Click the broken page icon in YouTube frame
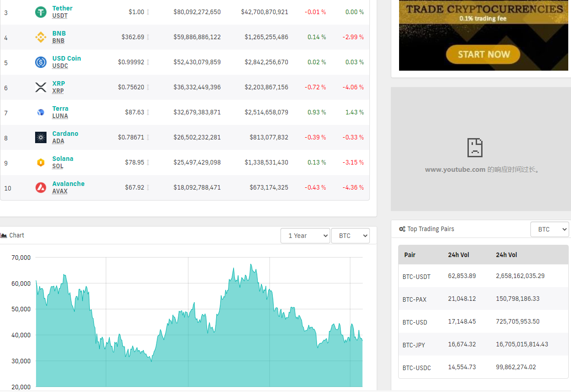The image size is (571, 392). [475, 148]
